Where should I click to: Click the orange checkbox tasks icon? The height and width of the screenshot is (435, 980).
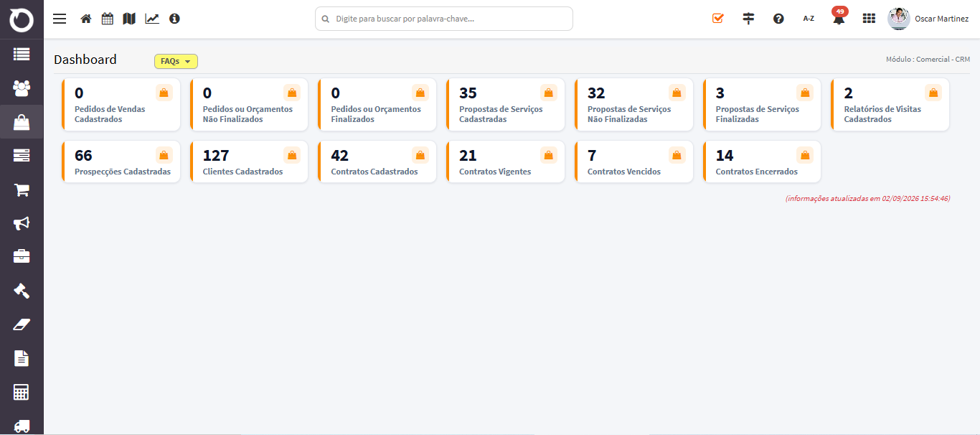point(718,19)
